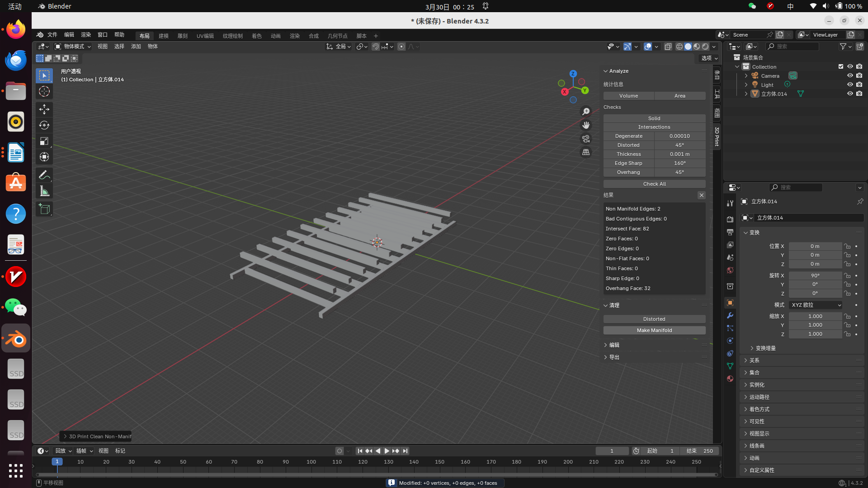
Task: Open the Material properties tab
Action: click(x=730, y=379)
